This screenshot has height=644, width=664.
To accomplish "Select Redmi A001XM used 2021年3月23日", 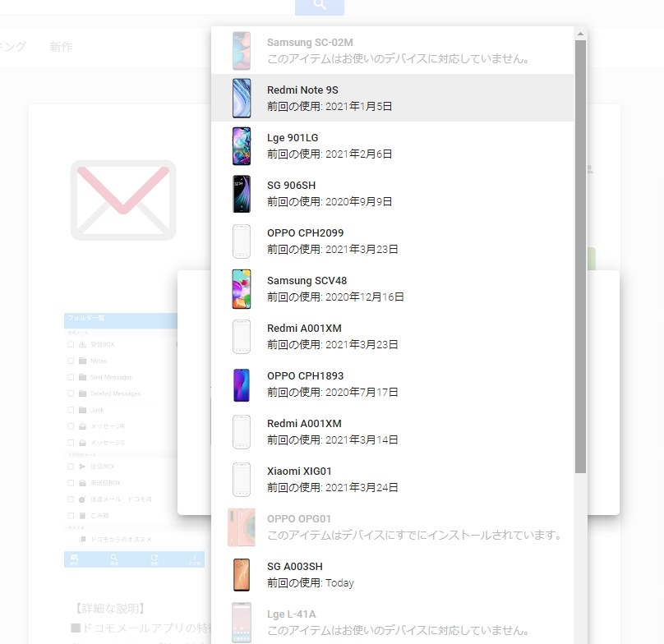I will pyautogui.click(x=392, y=336).
